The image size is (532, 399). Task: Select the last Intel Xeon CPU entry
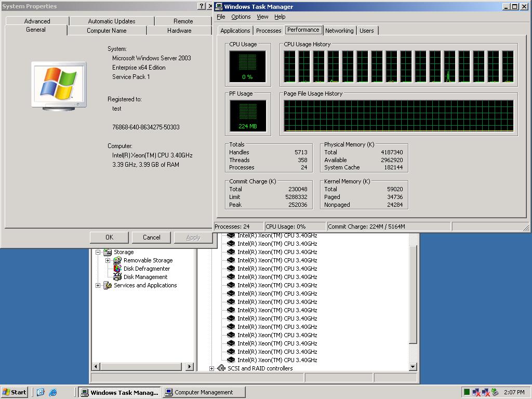click(277, 360)
